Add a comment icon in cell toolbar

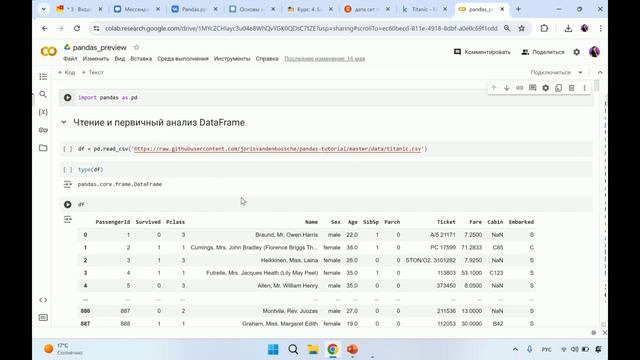533,88
